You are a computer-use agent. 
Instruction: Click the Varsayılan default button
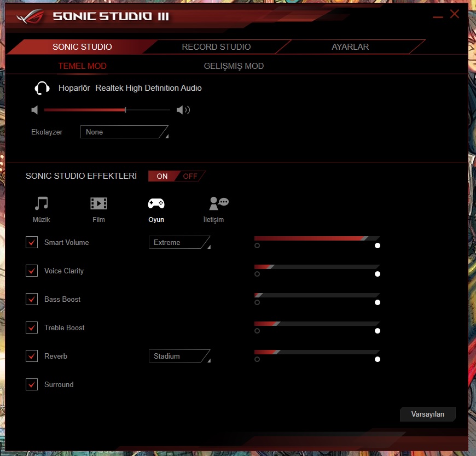point(427,414)
